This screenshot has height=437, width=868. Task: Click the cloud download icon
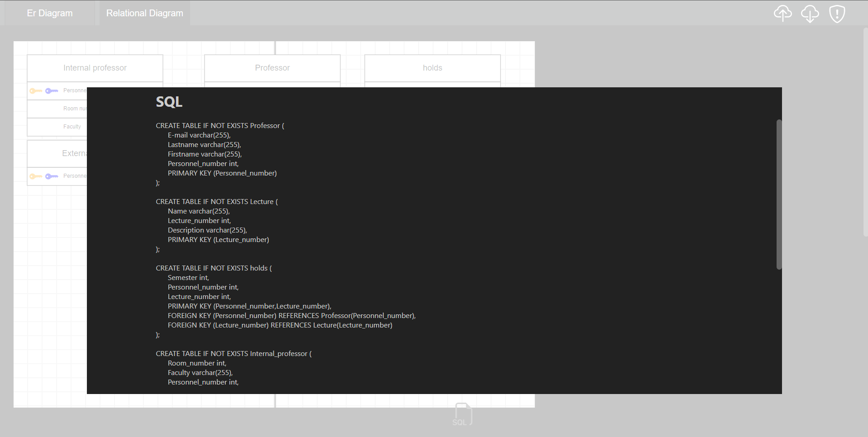(x=810, y=14)
